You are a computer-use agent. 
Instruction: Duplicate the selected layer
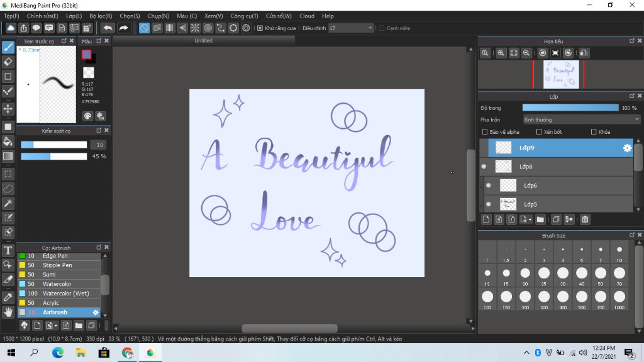click(x=556, y=219)
